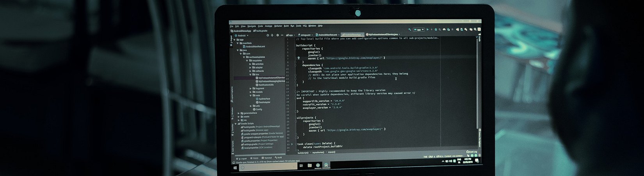Open the Event Log
644x176 pixels.
tap(472, 152)
